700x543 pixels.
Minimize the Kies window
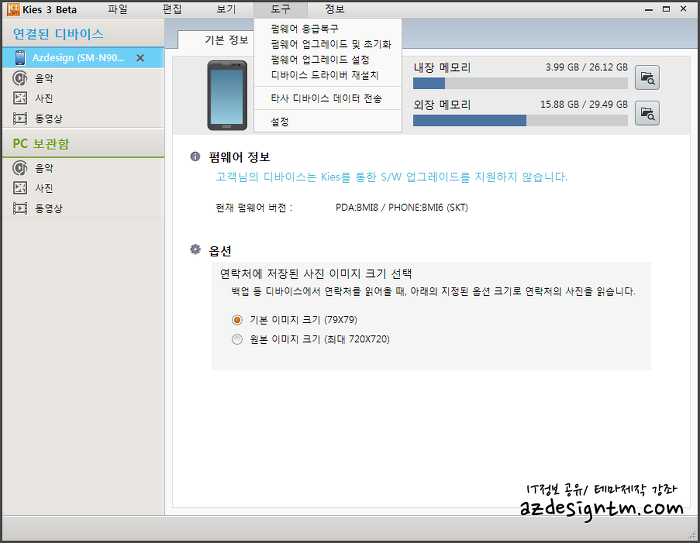point(649,9)
